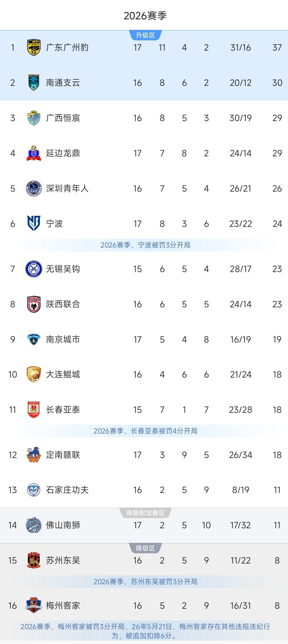Image resolution: width=288 pixels, height=644 pixels.
Task: Open the 2026赛季 season title
Action: pyautogui.click(x=145, y=16)
